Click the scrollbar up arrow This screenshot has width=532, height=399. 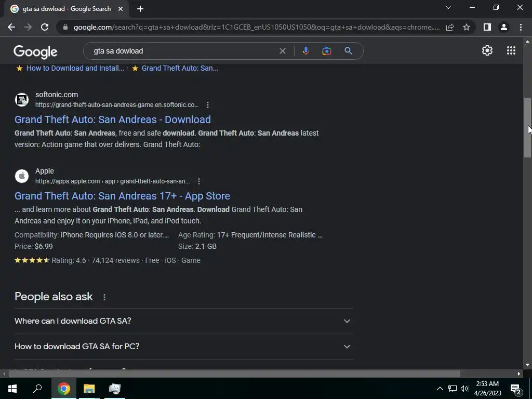(x=527, y=42)
